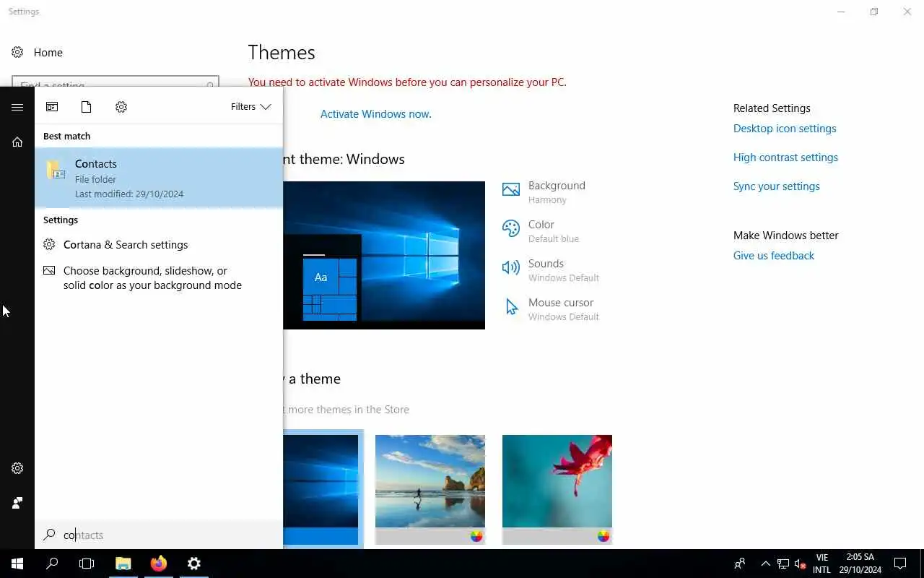Click the Color palette icon
924x578 pixels.
pyautogui.click(x=511, y=228)
